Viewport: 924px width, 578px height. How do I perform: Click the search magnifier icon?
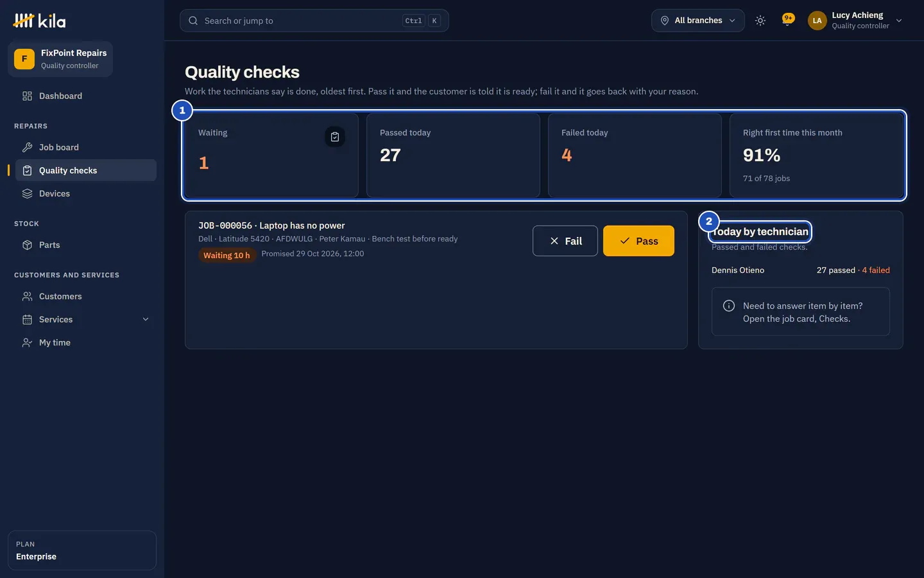[193, 21]
